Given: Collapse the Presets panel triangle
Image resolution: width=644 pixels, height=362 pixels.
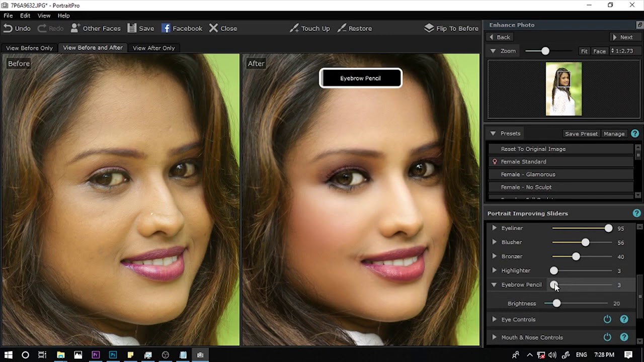Looking at the screenshot, I should point(493,133).
